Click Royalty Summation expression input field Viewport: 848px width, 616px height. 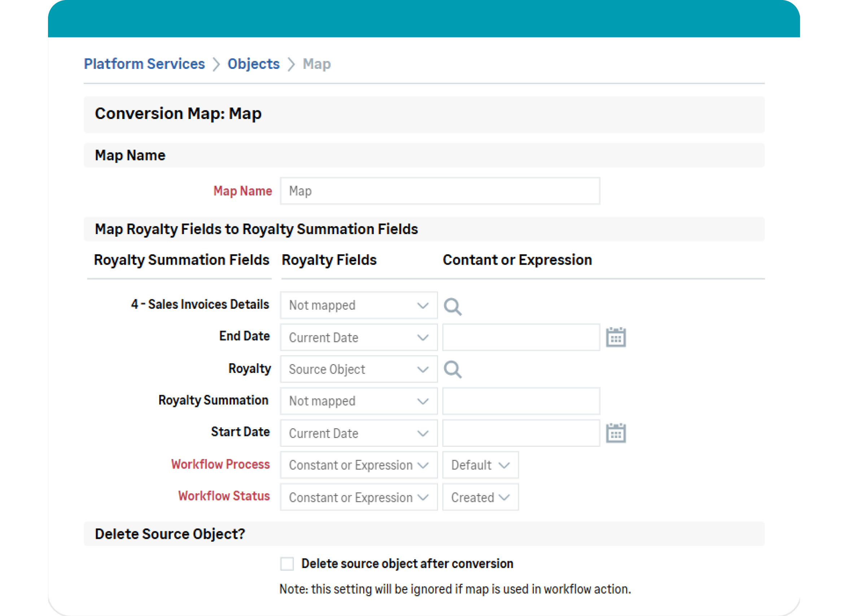(x=521, y=401)
